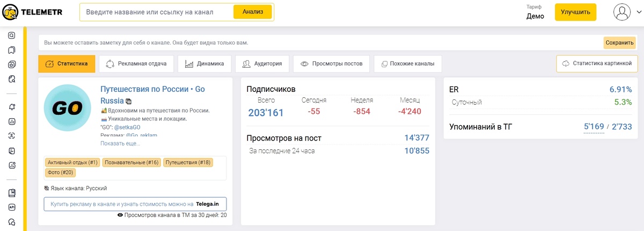
Task: Open the channel search icon in sidebar
Action: (12, 35)
